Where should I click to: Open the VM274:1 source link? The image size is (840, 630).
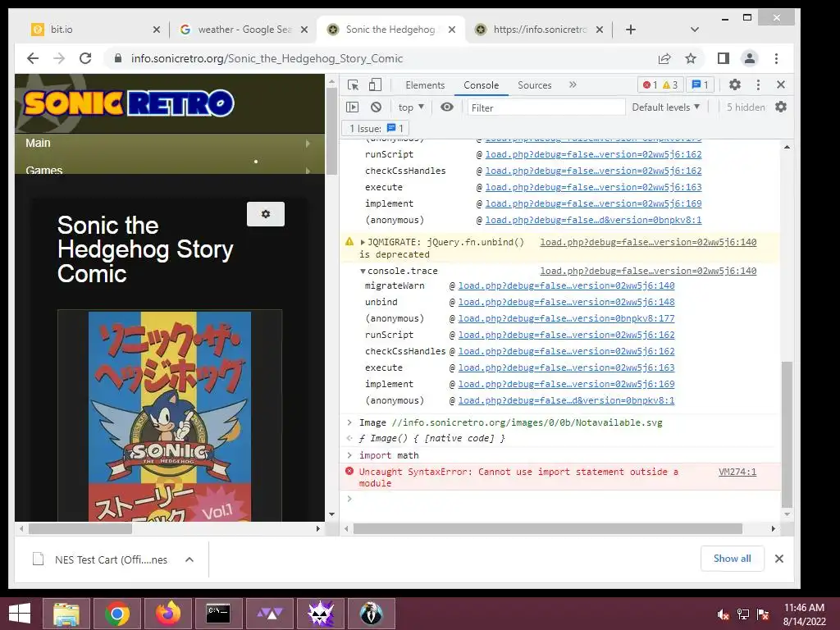point(737,472)
